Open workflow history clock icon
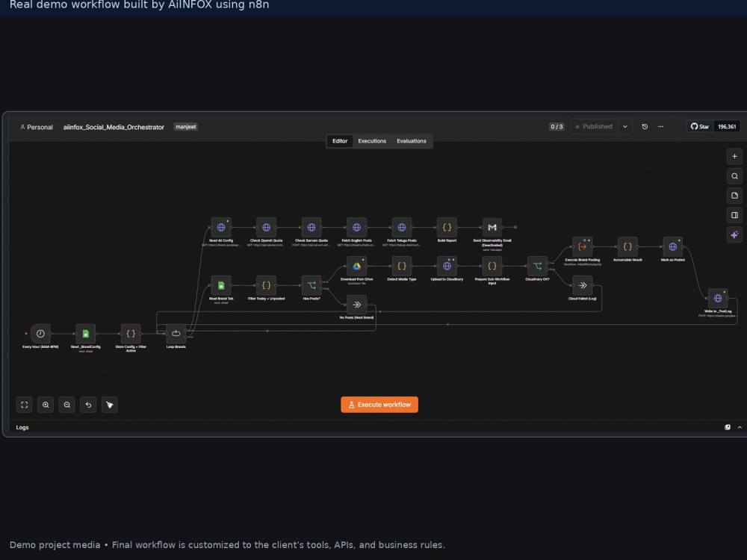The image size is (747, 560). coord(645,127)
